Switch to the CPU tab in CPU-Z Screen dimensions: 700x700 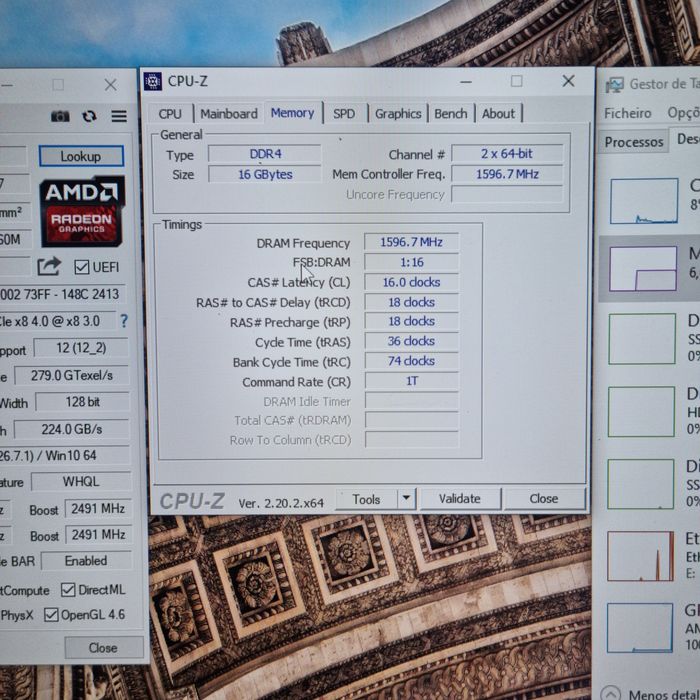tap(170, 114)
